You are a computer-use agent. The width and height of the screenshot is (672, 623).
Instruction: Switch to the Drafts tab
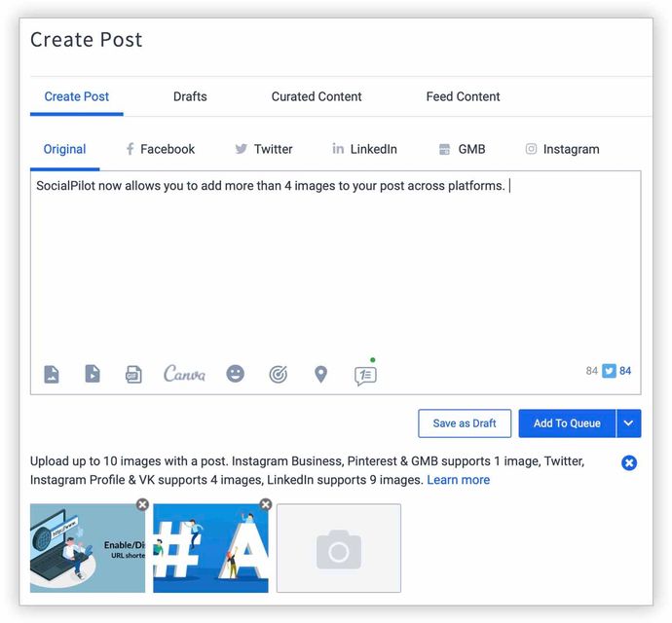pyautogui.click(x=190, y=96)
